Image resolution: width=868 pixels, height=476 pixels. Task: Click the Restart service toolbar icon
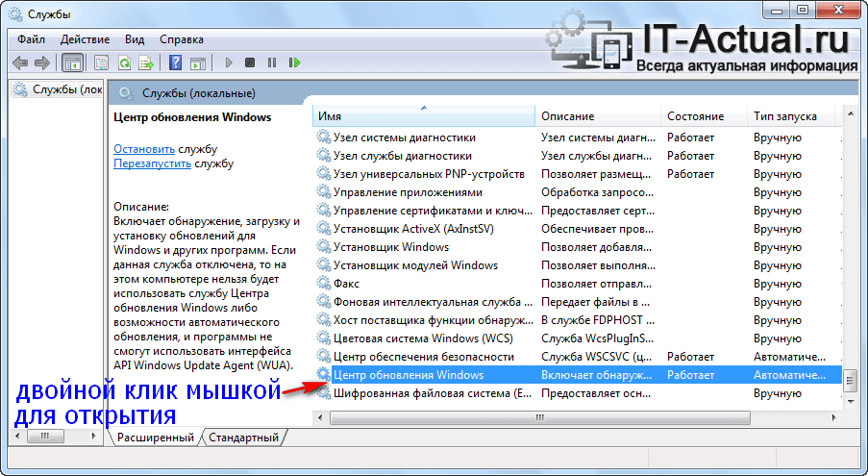[x=294, y=63]
